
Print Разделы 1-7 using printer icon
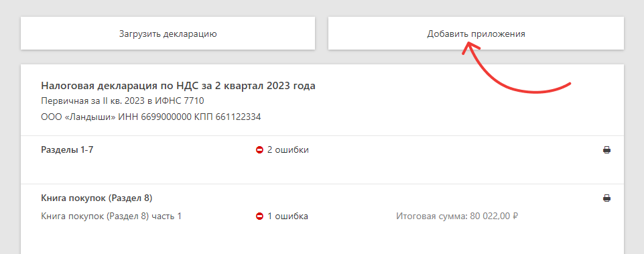pyautogui.click(x=606, y=150)
